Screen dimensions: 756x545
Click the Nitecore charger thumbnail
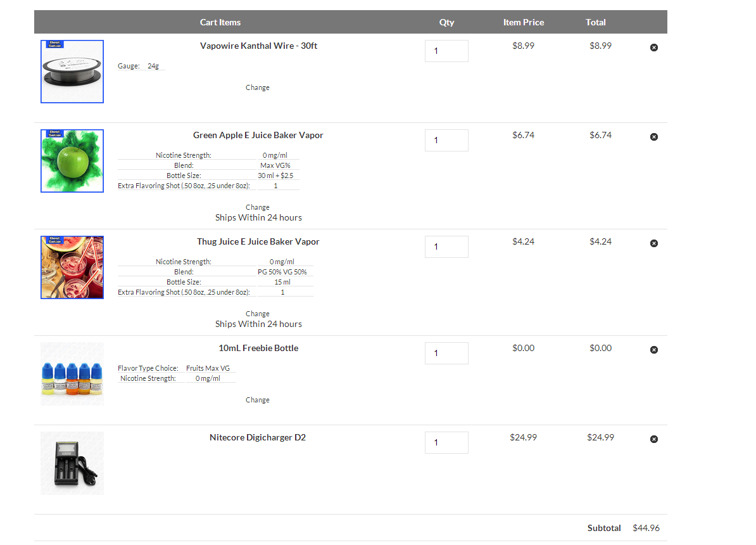click(x=72, y=463)
